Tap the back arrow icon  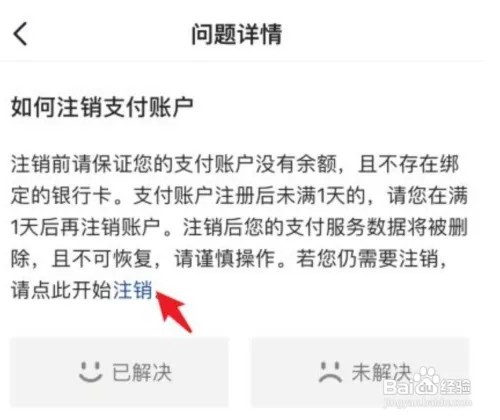pyautogui.click(x=20, y=34)
